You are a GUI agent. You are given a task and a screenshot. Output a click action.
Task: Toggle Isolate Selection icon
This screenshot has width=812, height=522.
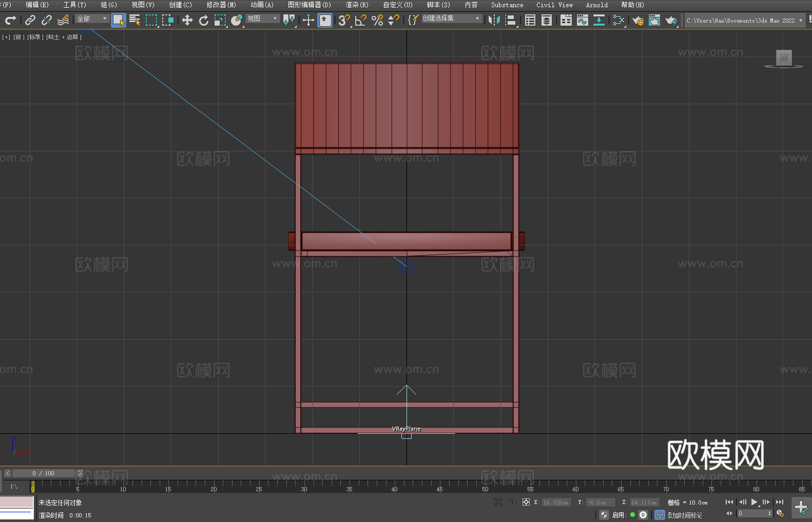click(498, 502)
